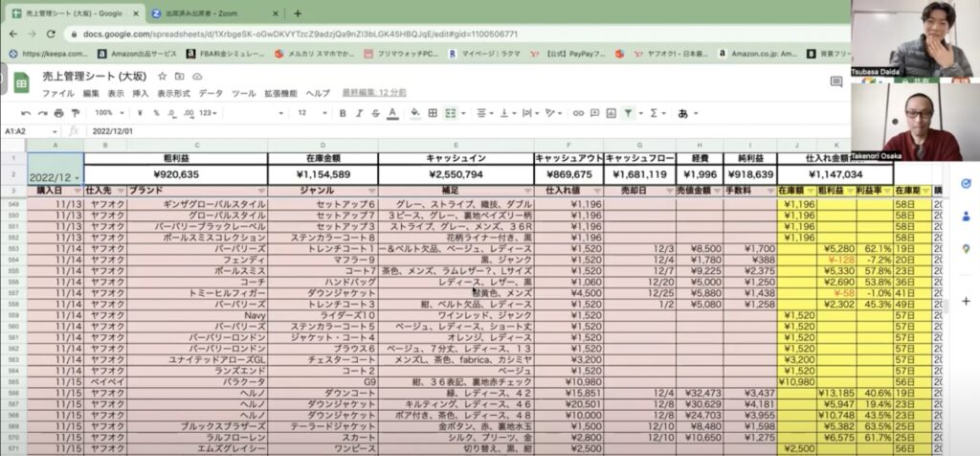Open Google Sheets home icon
980x456 pixels.
pos(21,83)
